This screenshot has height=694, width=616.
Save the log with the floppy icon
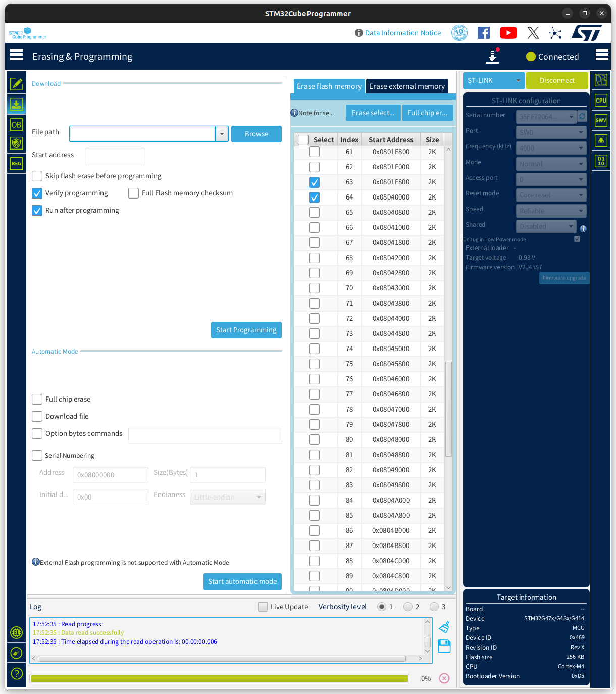pyautogui.click(x=444, y=646)
